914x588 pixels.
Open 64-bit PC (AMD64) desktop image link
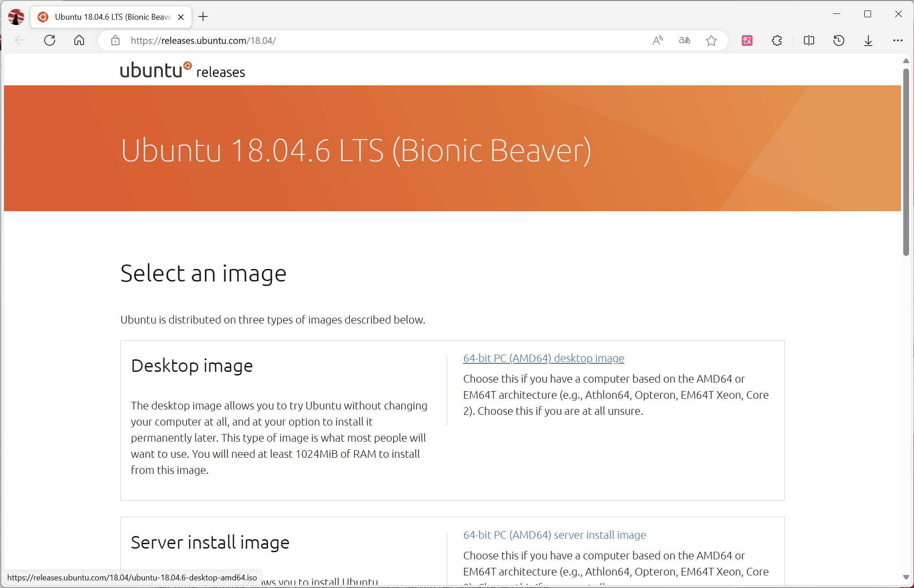coord(544,358)
